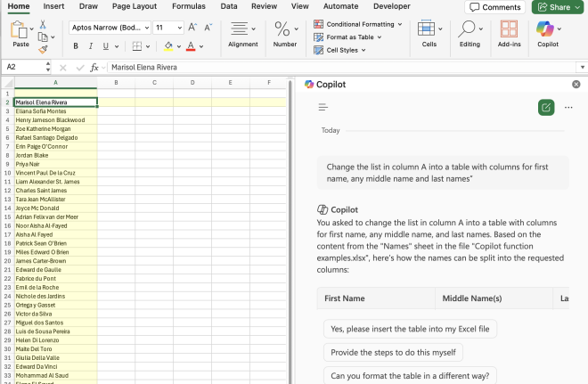Screen dimensions: 588x384
Task: Toggle underline formatting
Action: coord(105,46)
